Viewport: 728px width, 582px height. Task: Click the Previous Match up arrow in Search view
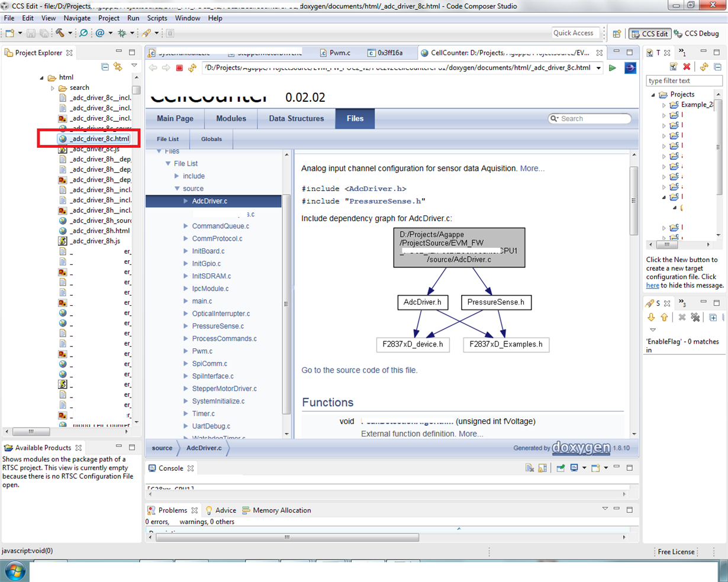pyautogui.click(x=664, y=318)
